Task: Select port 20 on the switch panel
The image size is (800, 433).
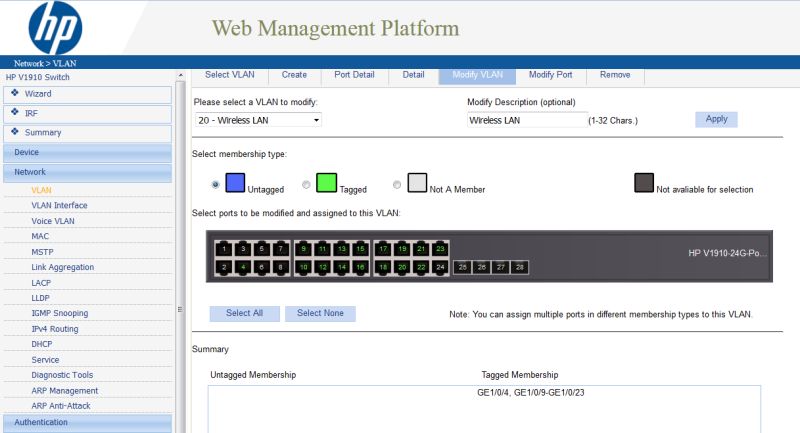Action: pyautogui.click(x=402, y=267)
